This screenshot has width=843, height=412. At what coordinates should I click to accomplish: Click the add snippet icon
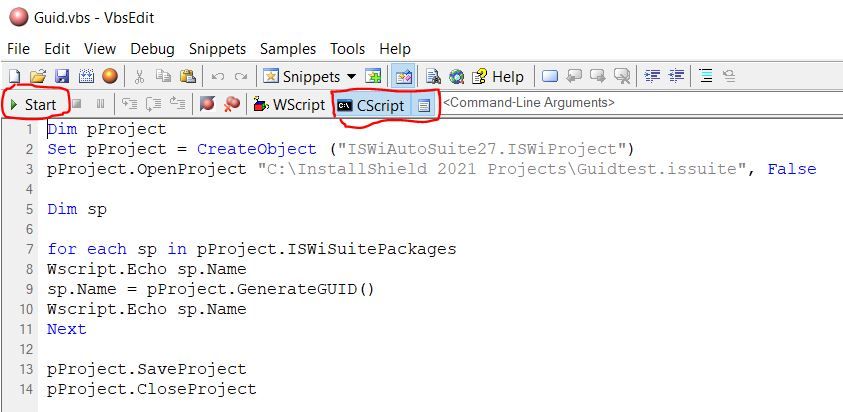pos(373,77)
